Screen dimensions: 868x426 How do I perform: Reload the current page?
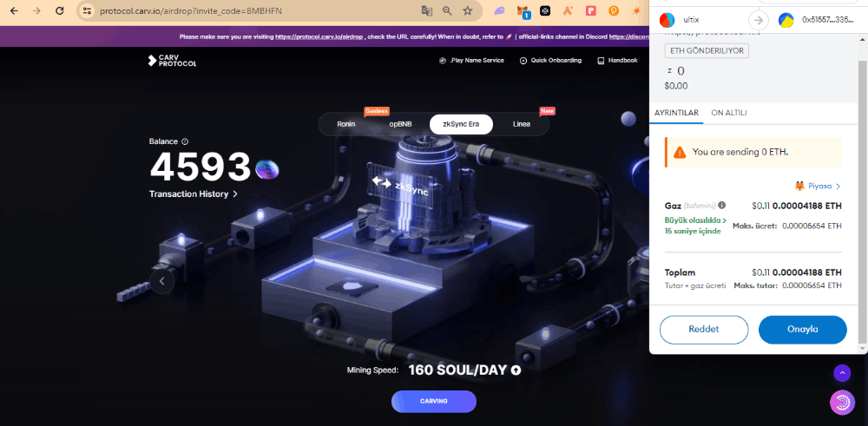60,10
